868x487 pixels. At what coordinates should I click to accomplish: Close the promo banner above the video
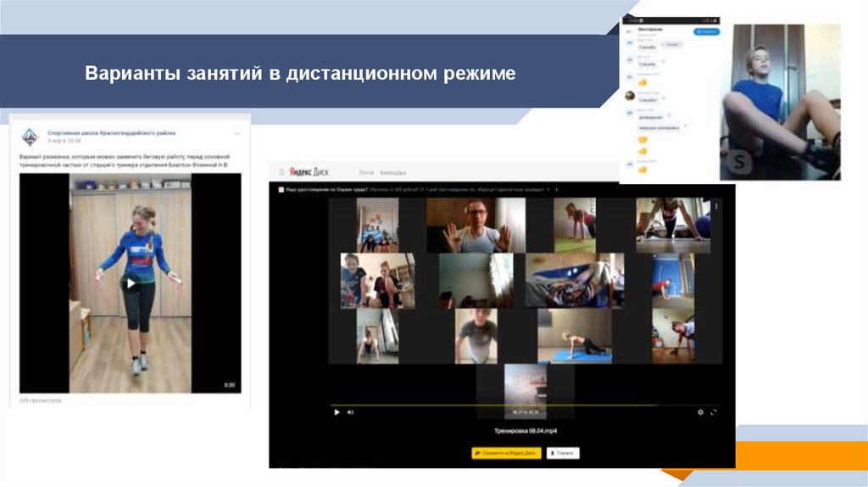tap(556, 189)
